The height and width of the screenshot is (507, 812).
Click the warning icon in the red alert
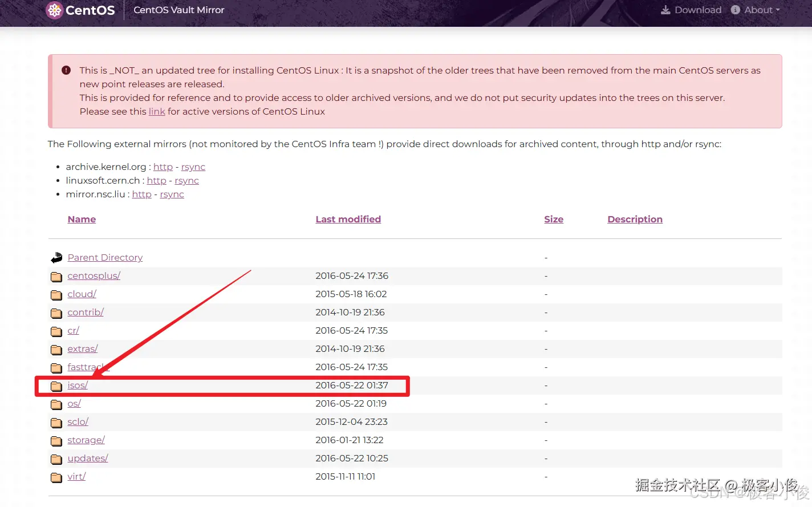click(x=66, y=70)
